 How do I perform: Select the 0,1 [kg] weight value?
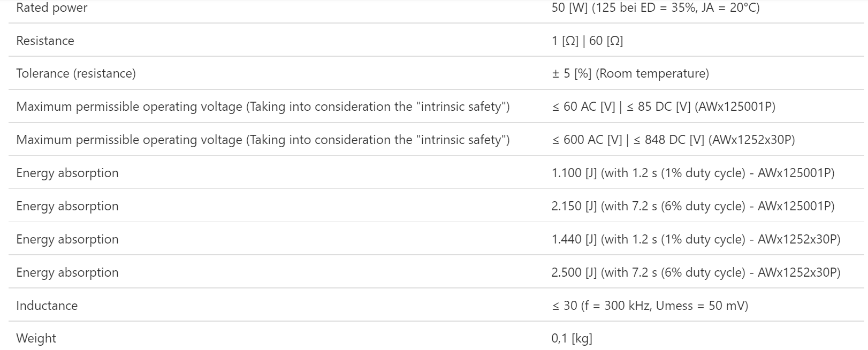572,338
